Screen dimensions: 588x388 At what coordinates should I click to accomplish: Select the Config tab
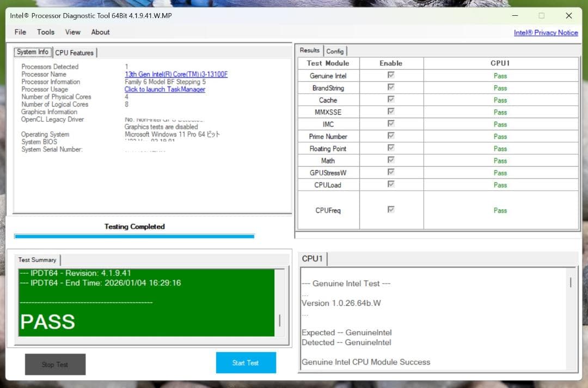pos(335,51)
